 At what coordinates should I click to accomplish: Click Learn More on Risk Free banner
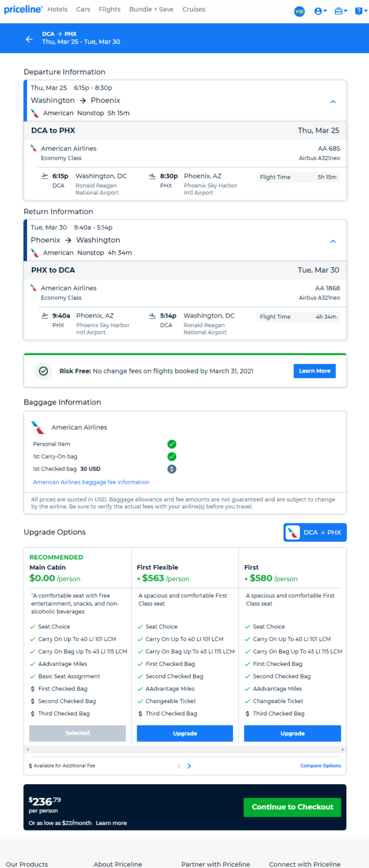point(314,371)
